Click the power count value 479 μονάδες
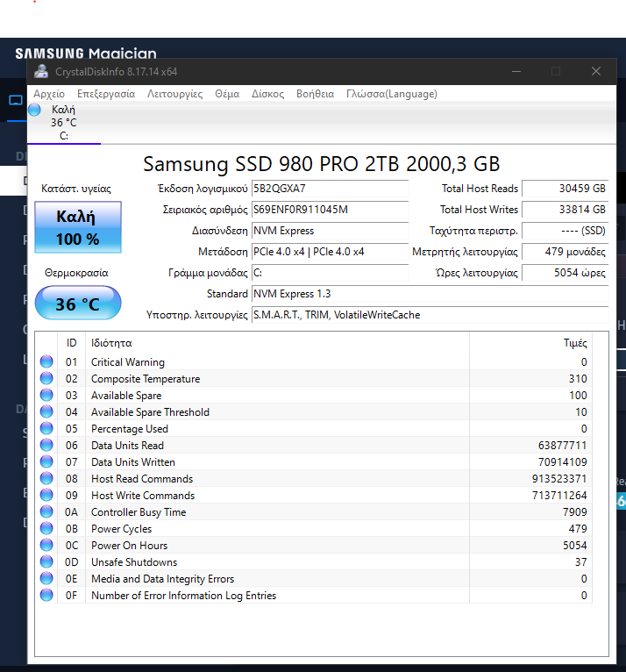 [566, 252]
